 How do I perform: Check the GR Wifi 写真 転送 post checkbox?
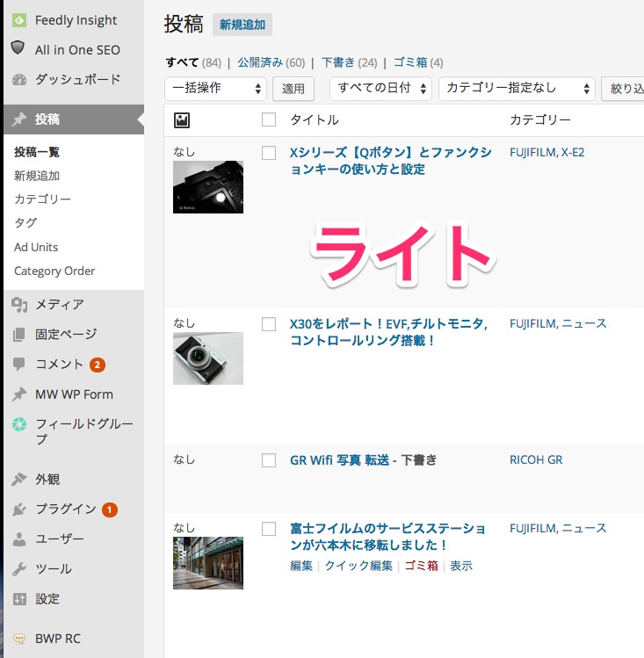pyautogui.click(x=269, y=460)
